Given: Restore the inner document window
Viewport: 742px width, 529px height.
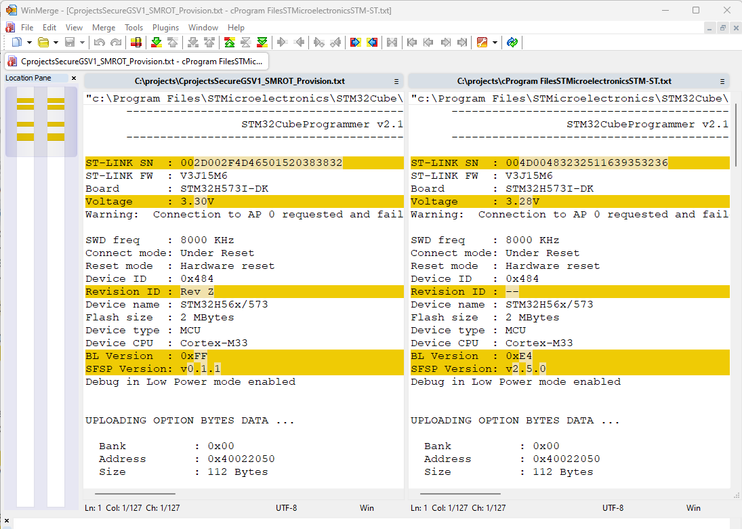Looking at the screenshot, I should 723,28.
